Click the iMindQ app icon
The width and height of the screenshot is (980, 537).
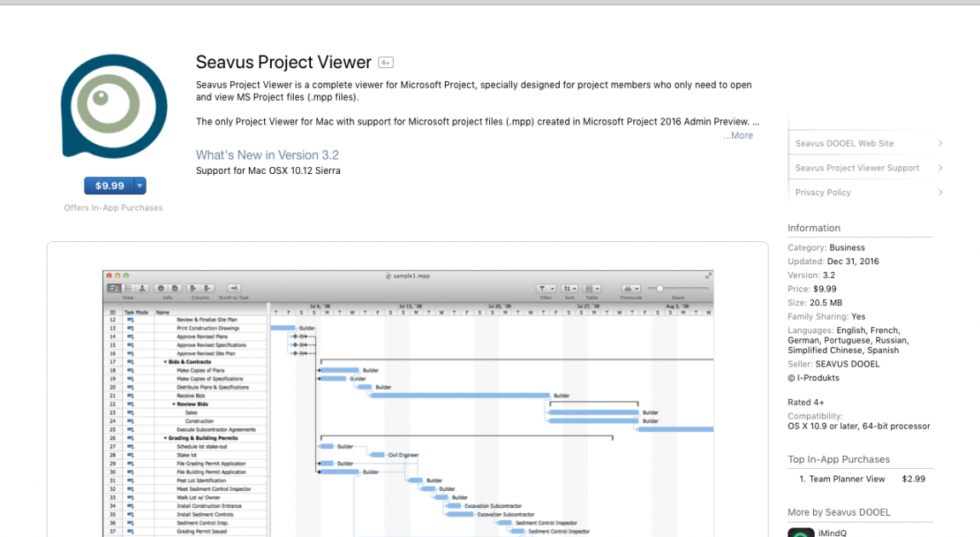click(801, 533)
